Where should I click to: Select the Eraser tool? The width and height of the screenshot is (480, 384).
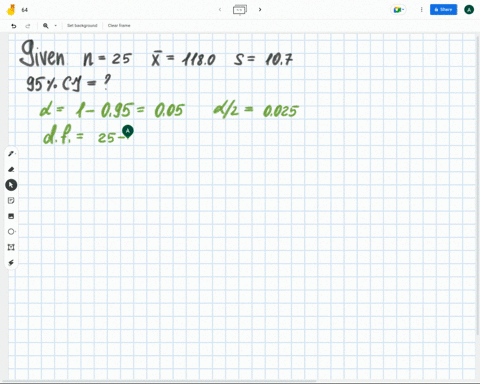point(11,169)
